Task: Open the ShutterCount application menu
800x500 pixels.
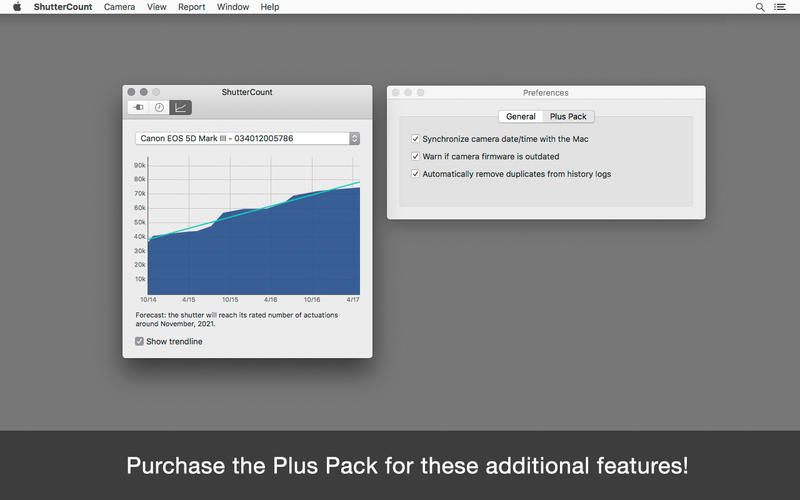Action: pyautogui.click(x=62, y=7)
